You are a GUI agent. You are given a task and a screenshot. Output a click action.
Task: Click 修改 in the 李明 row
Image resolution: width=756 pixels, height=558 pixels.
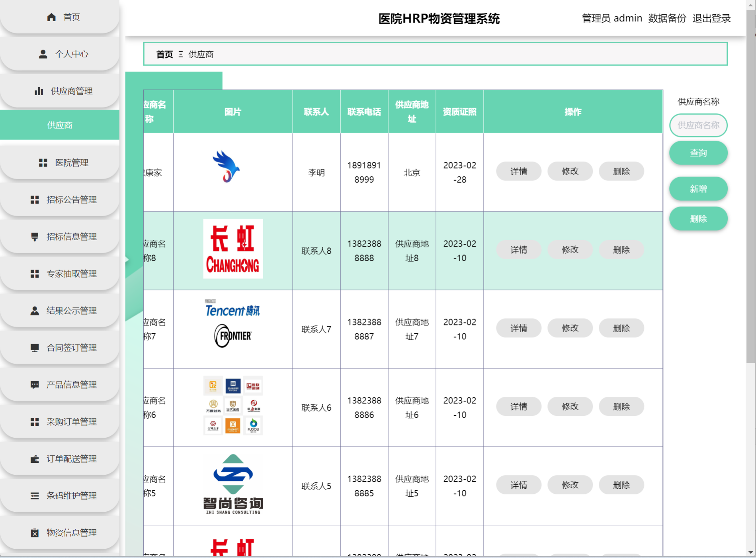(570, 171)
